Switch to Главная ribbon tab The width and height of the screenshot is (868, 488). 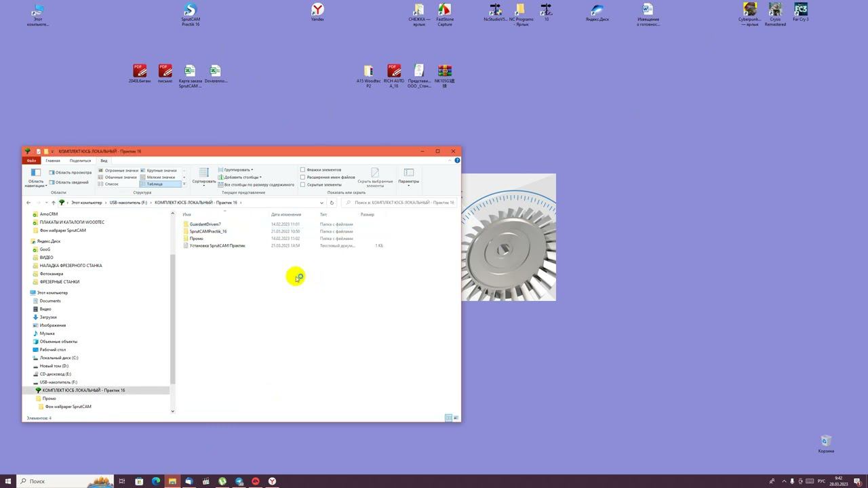coord(53,161)
